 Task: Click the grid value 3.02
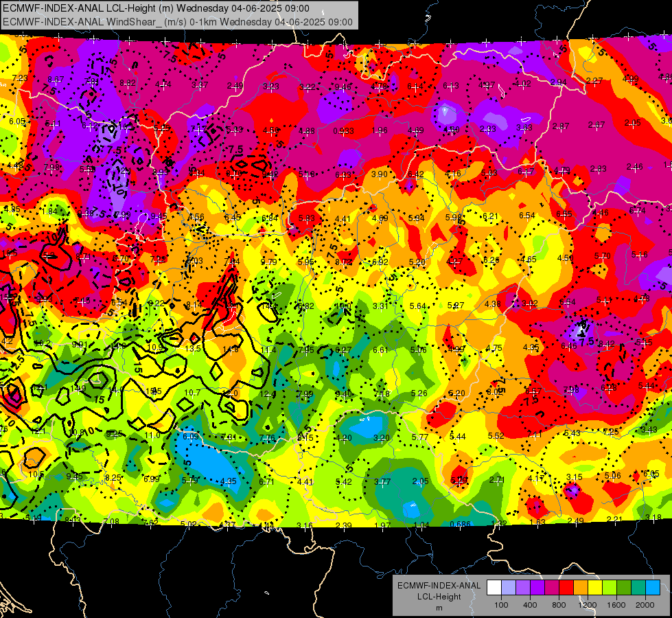pyautogui.click(x=530, y=304)
